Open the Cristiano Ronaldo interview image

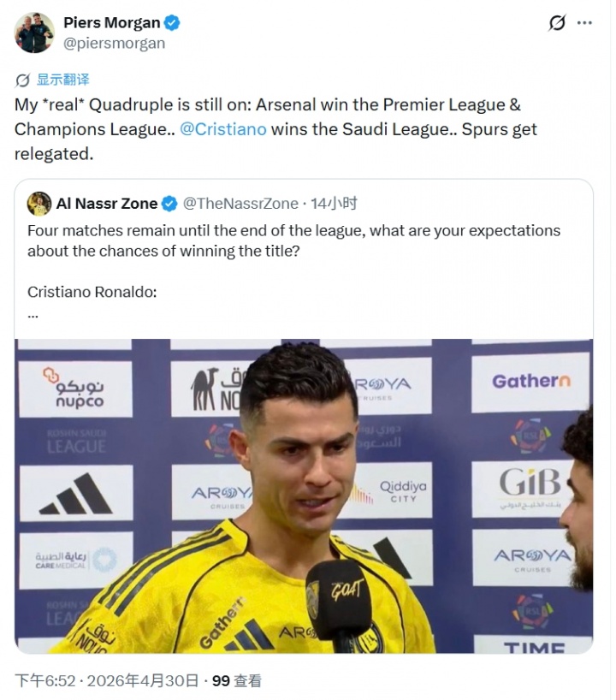[304, 495]
